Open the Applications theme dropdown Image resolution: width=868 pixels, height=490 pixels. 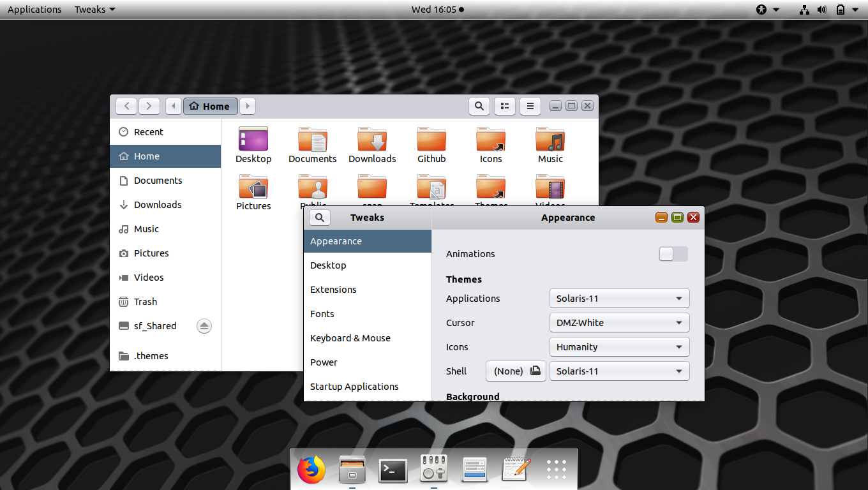pyautogui.click(x=618, y=298)
